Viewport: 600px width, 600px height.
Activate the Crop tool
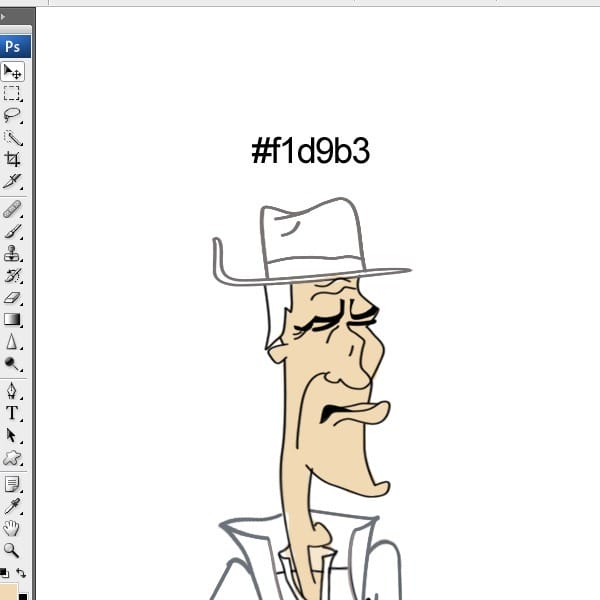pos(12,159)
